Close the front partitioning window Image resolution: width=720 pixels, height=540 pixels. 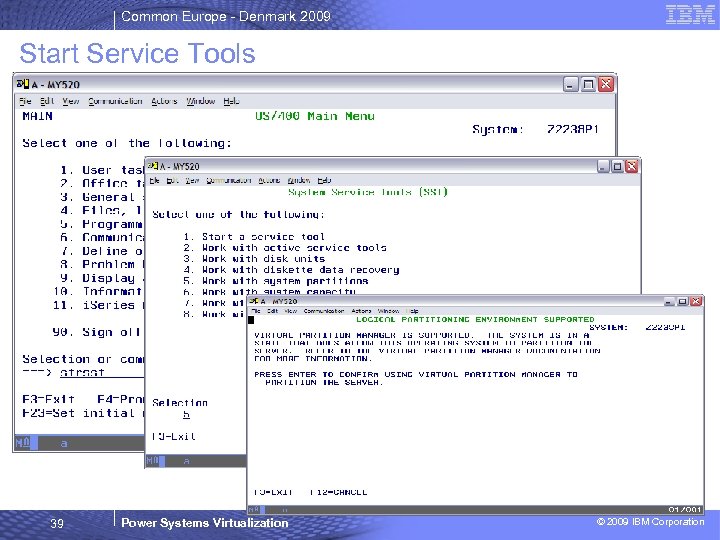(696, 301)
